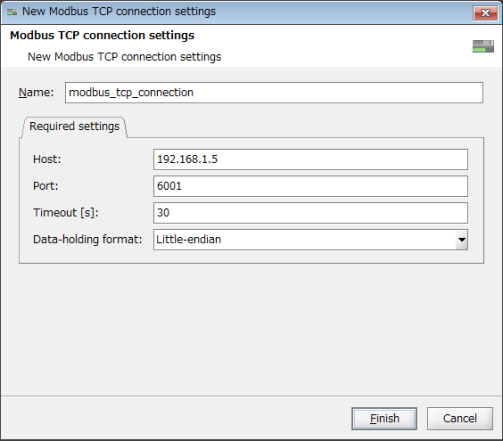Confirm the settings with Finish
Image resolution: width=503 pixels, height=441 pixels.
[384, 418]
